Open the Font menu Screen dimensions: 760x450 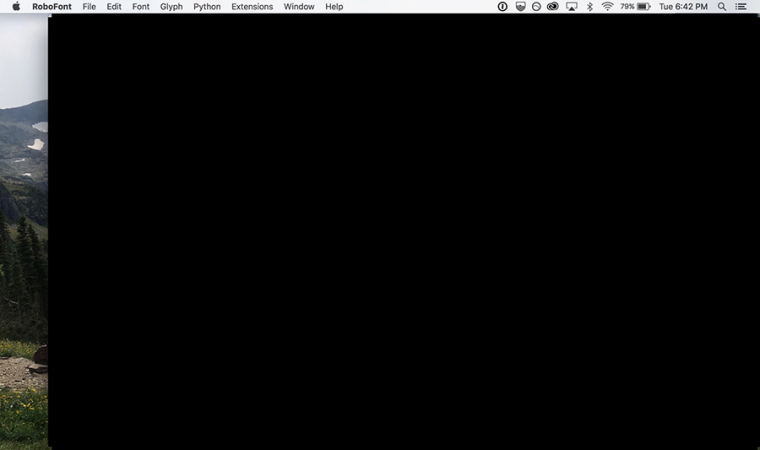(141, 6)
